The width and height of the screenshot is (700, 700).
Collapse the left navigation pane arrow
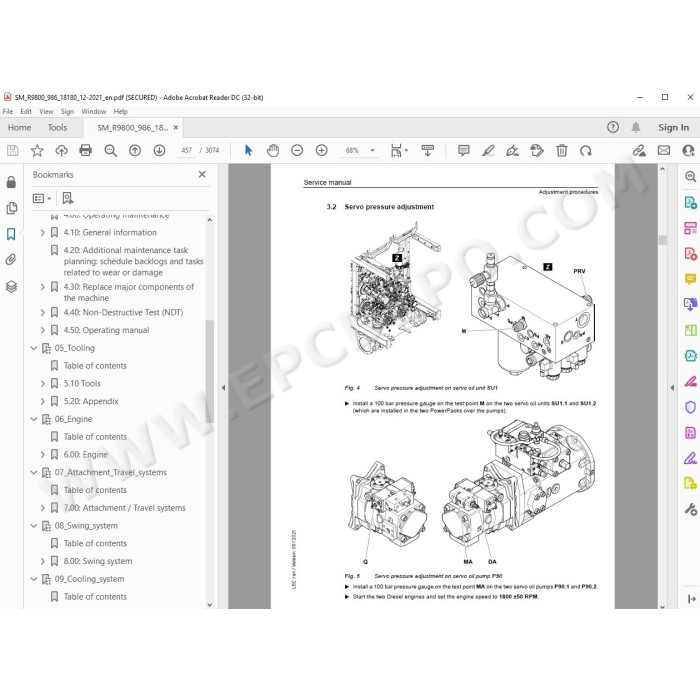[x=223, y=388]
